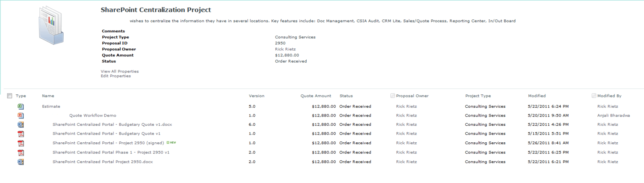Open Anjali Bharadwa's profile in Modified By

click(x=613, y=115)
